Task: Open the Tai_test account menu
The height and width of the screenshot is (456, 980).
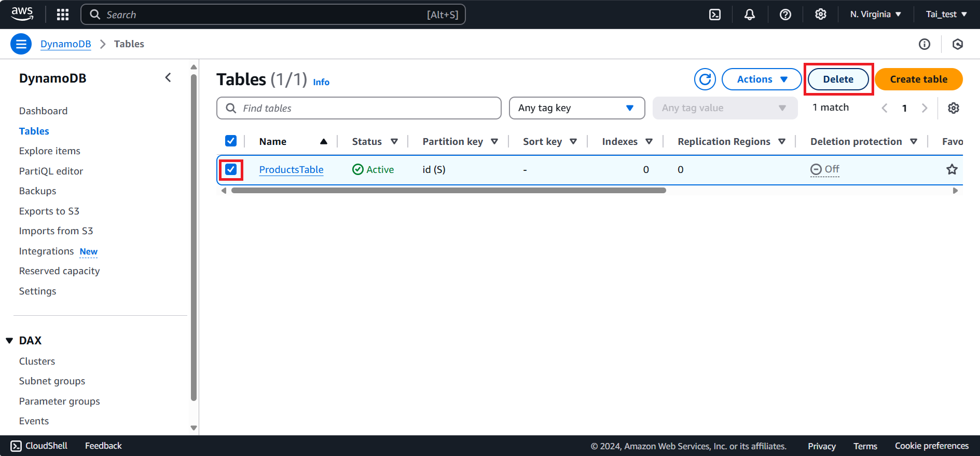Action: coord(946,15)
